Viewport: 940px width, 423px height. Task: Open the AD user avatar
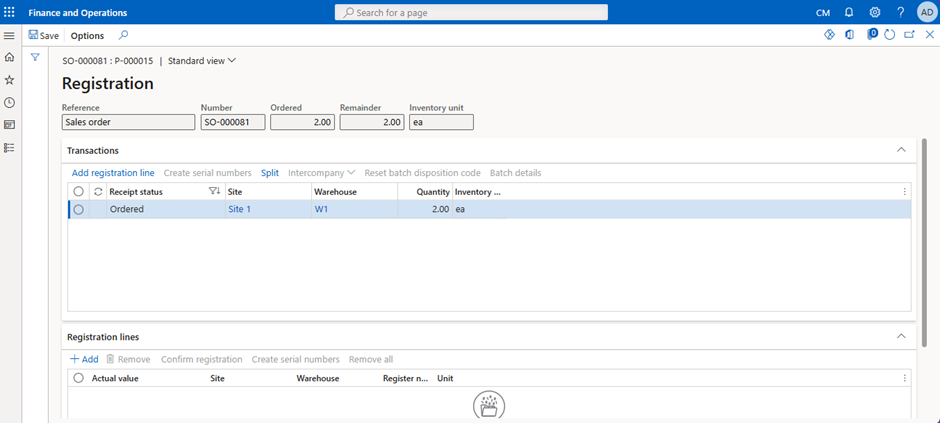tap(927, 12)
